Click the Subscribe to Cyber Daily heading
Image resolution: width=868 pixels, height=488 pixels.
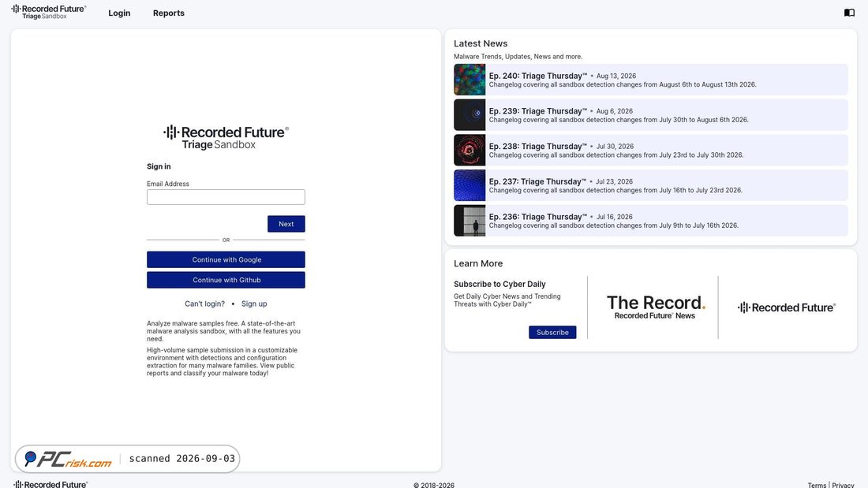499,284
